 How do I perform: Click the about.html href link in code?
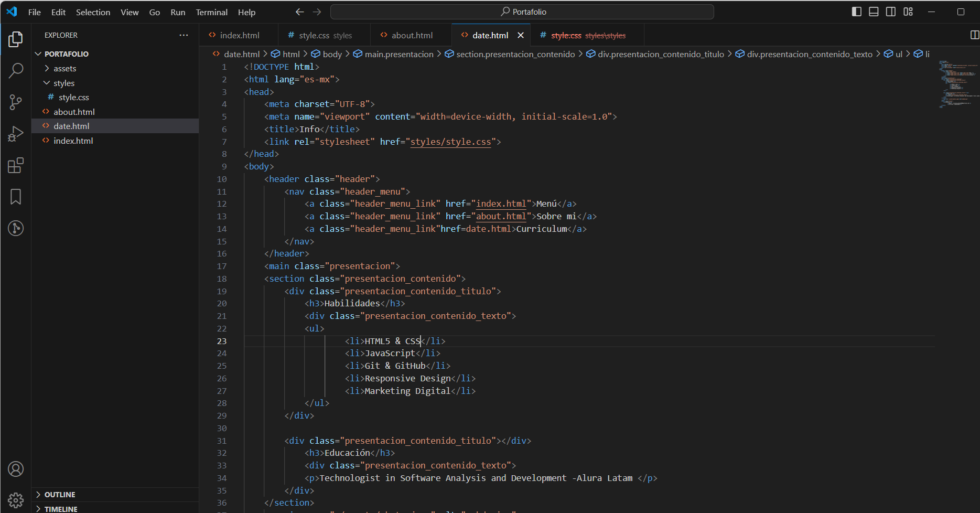point(501,216)
